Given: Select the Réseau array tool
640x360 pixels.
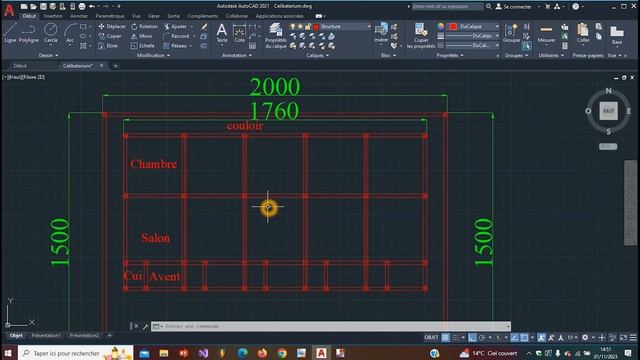Looking at the screenshot, I should click(x=176, y=46).
